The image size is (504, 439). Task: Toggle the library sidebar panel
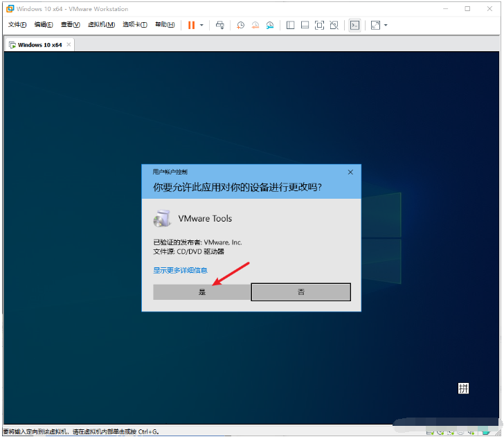coord(290,25)
